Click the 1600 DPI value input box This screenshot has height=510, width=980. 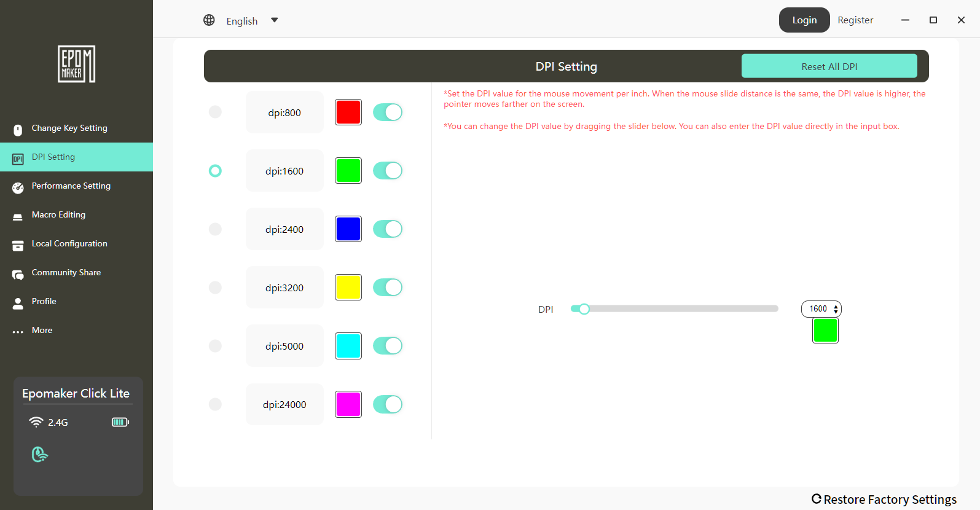tap(818, 309)
